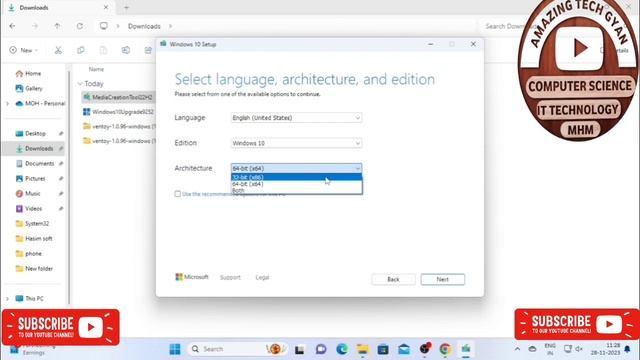Click the taskbar Search box

click(x=237, y=349)
